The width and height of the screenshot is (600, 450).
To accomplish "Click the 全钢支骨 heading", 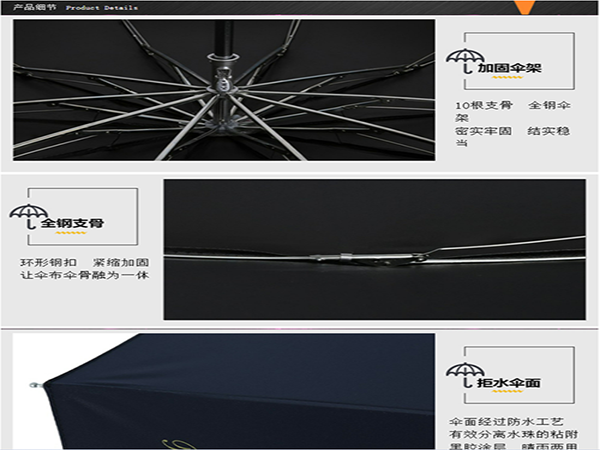I will pos(72,223).
